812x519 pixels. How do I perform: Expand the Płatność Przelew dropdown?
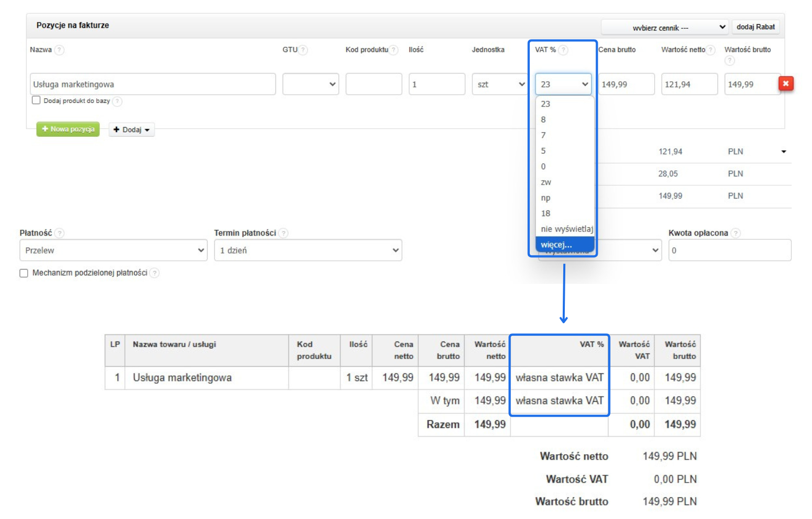[113, 250]
